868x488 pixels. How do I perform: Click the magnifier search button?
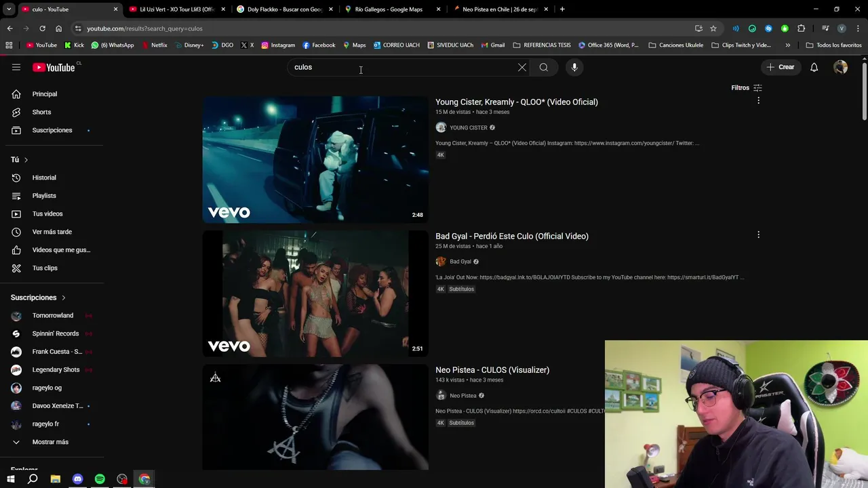(x=544, y=67)
